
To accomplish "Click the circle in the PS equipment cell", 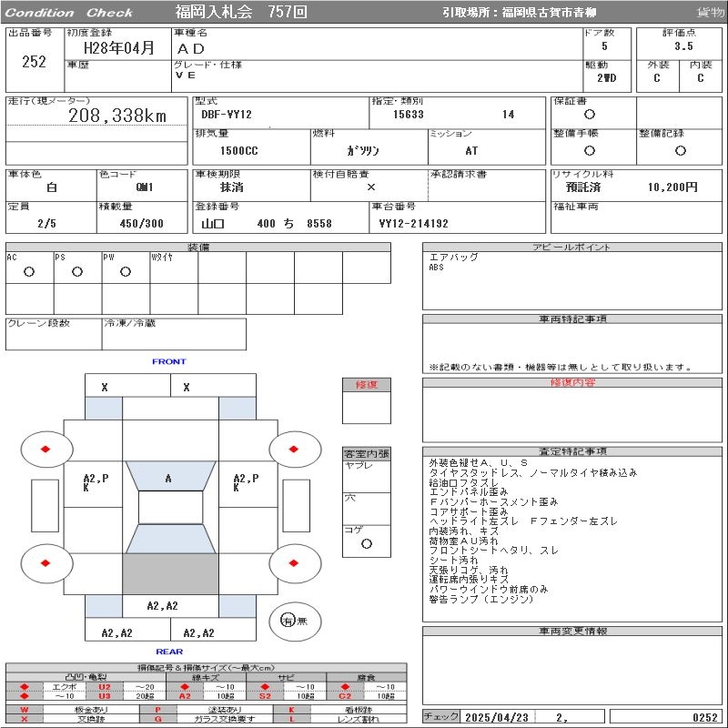I will pos(77,271).
